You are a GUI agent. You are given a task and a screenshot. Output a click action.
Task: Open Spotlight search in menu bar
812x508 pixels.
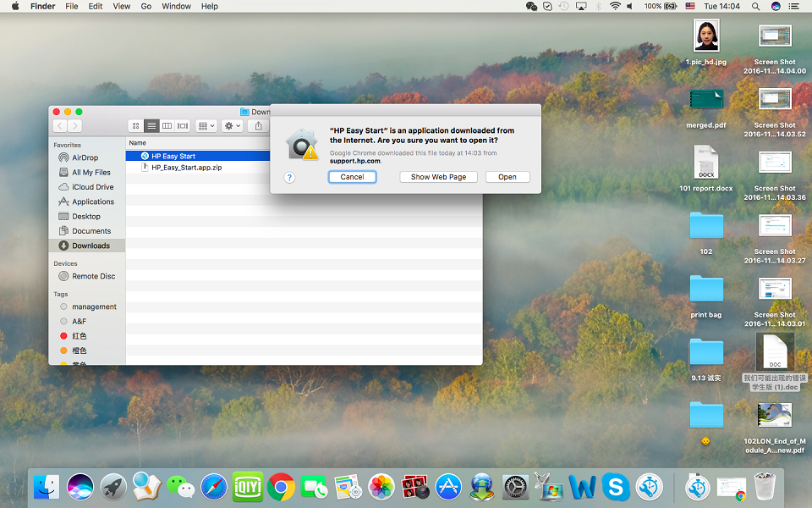point(755,6)
